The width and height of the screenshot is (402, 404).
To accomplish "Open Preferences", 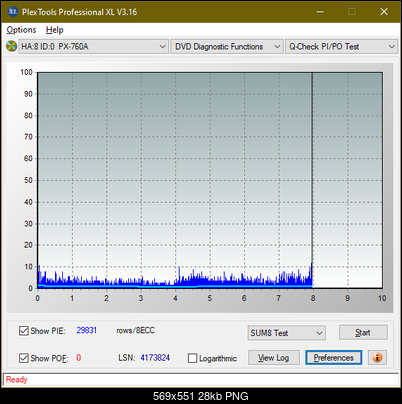I will (x=334, y=358).
